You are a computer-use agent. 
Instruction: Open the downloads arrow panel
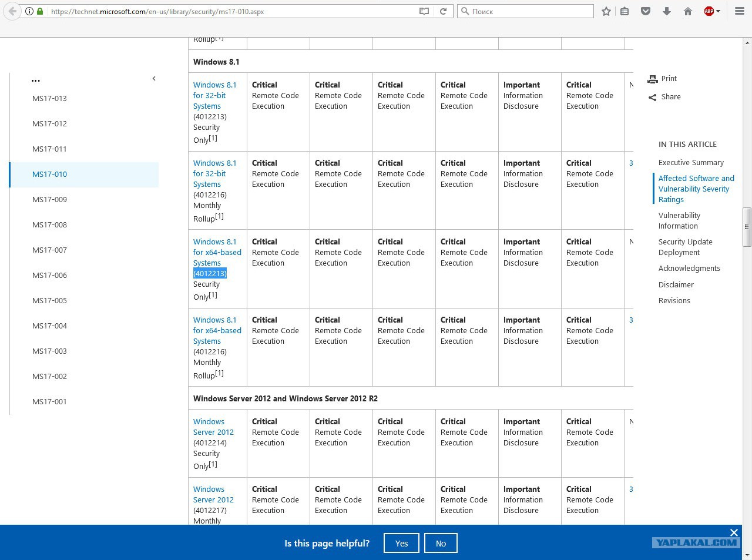pyautogui.click(x=667, y=11)
